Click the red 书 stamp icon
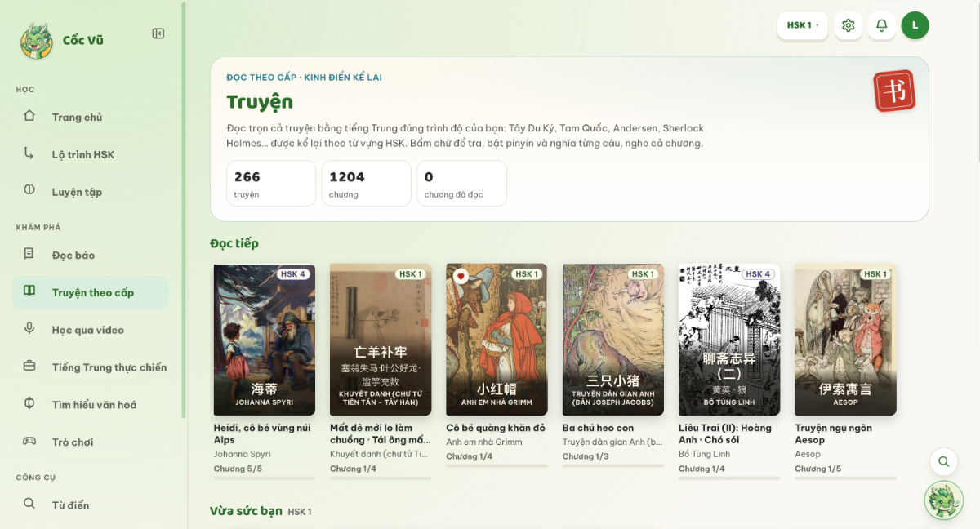 [x=894, y=91]
